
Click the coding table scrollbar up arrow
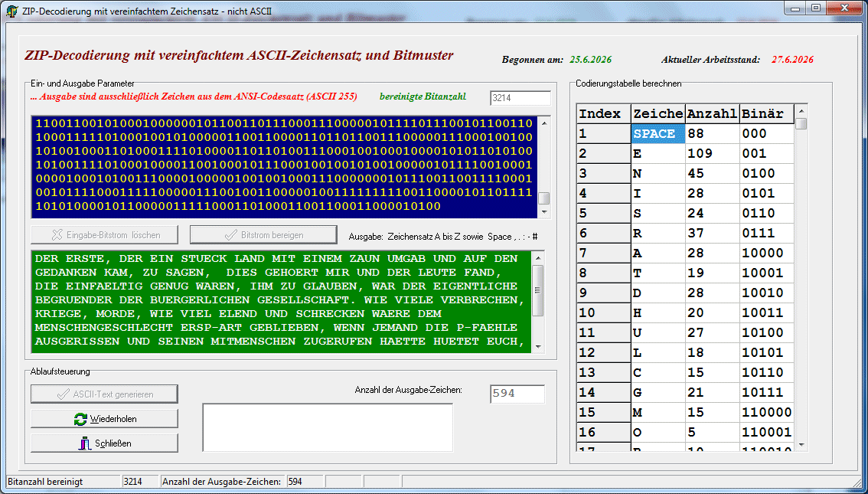click(801, 111)
